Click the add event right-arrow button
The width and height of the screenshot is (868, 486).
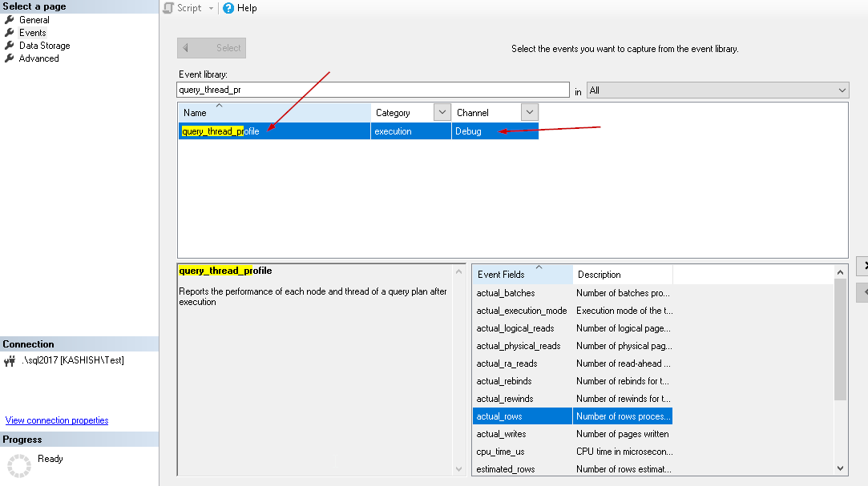[862, 266]
